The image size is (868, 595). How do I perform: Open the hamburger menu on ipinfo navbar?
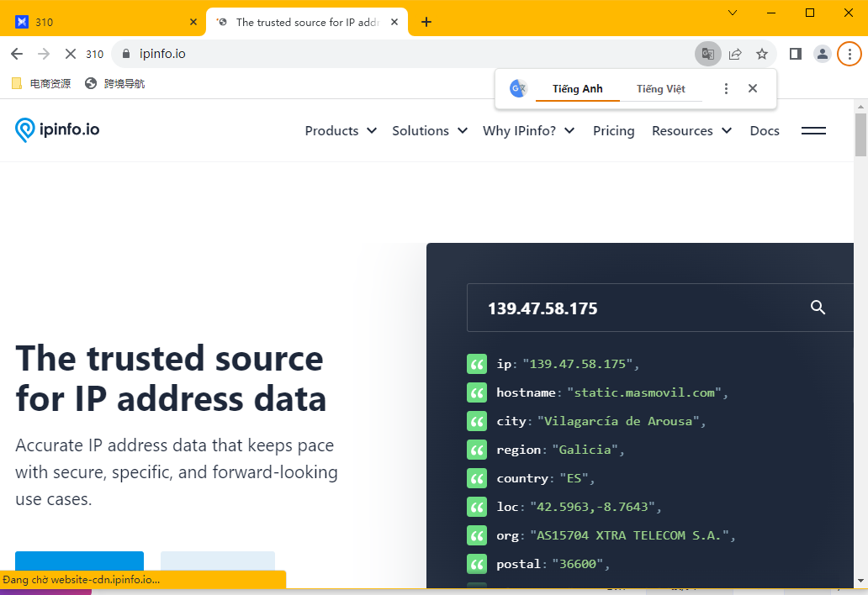(813, 130)
